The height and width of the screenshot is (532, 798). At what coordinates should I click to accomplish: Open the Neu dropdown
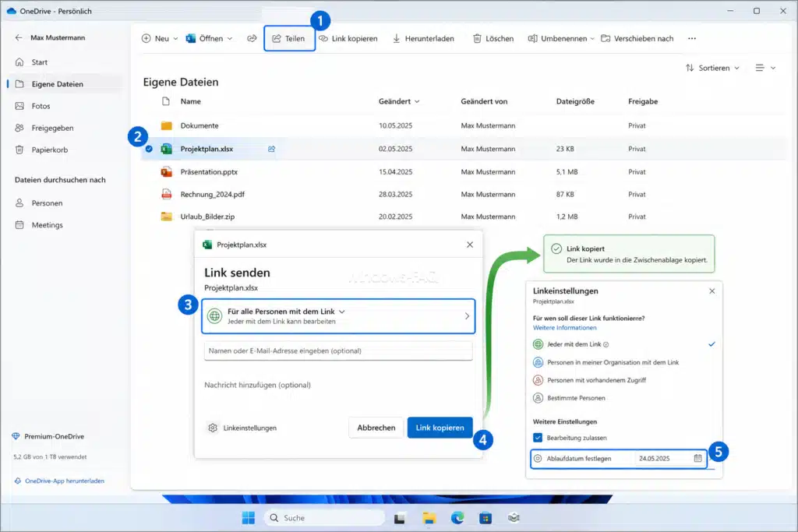coord(160,39)
